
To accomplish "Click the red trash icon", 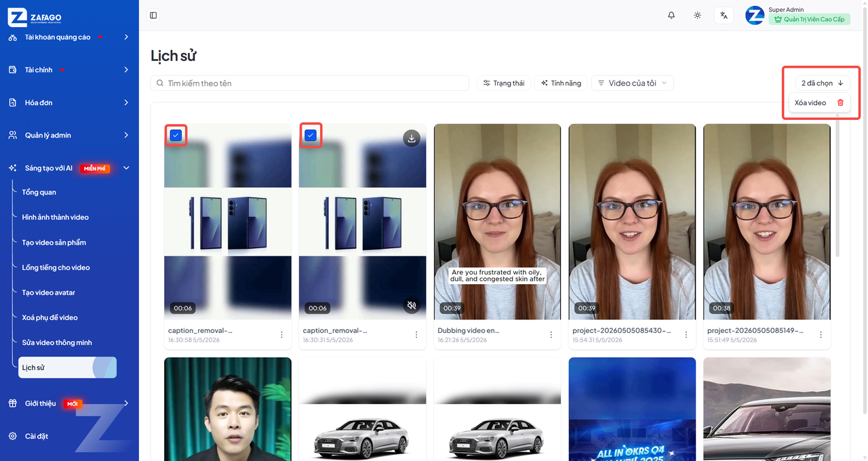I will tap(840, 102).
